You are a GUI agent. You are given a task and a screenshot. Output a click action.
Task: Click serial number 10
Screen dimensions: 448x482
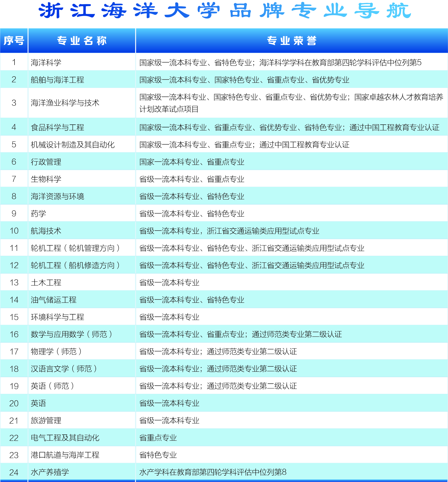pyautogui.click(x=14, y=231)
